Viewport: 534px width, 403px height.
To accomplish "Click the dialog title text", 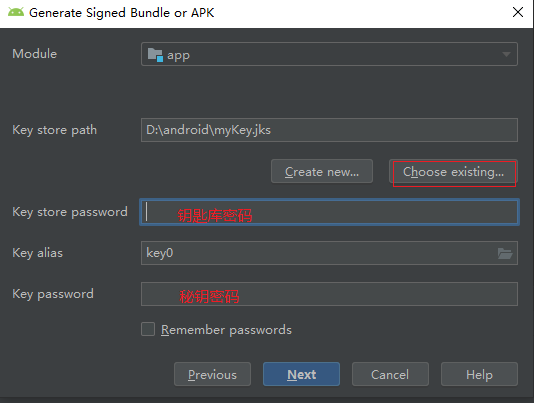I will pyautogui.click(x=122, y=13).
